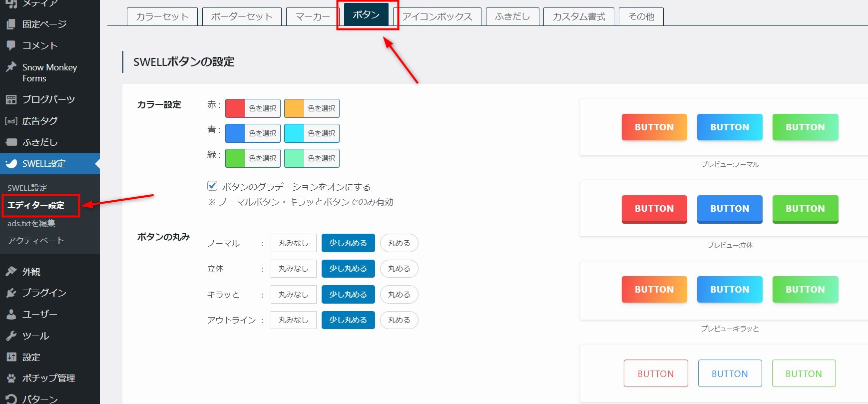Select 丸める for ノーマル button
The width and height of the screenshot is (868, 404).
(x=399, y=243)
